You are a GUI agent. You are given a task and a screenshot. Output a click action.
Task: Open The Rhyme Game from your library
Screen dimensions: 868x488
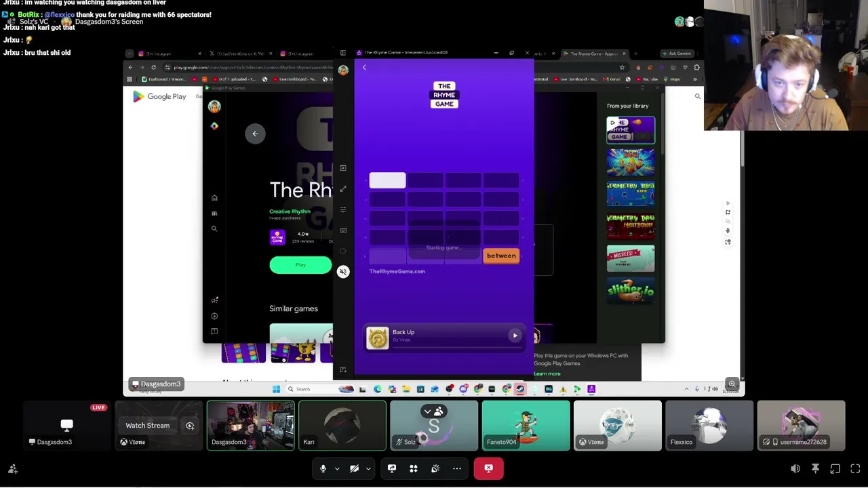[631, 130]
